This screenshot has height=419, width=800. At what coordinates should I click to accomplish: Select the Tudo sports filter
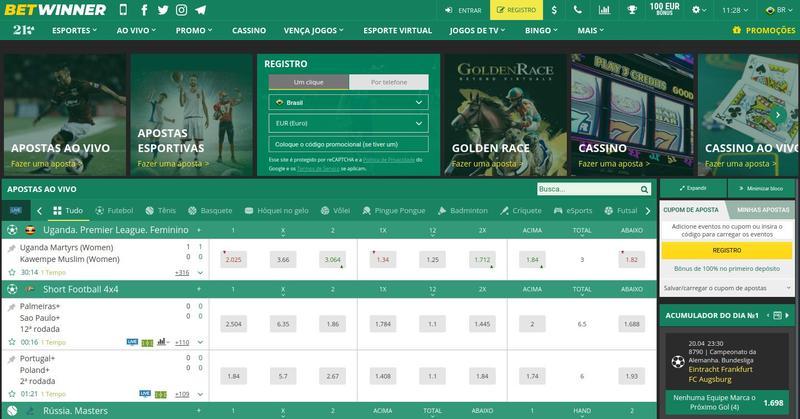(x=68, y=211)
